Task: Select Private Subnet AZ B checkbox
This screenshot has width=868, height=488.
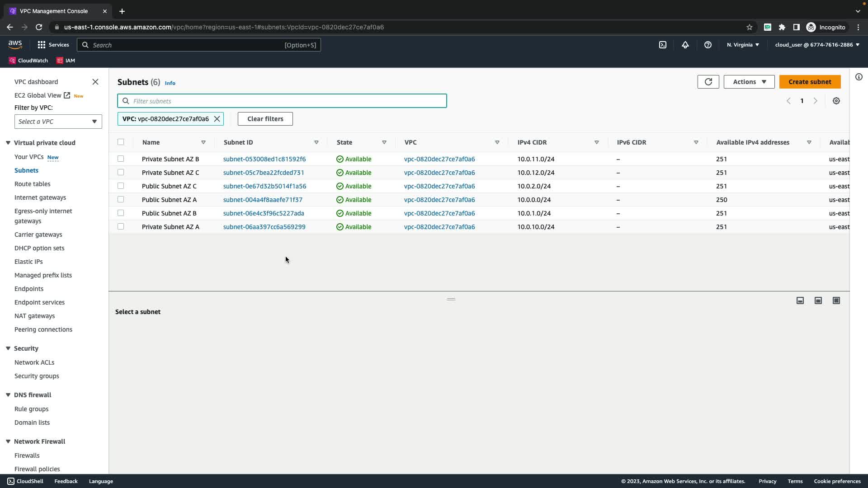Action: pos(121,159)
